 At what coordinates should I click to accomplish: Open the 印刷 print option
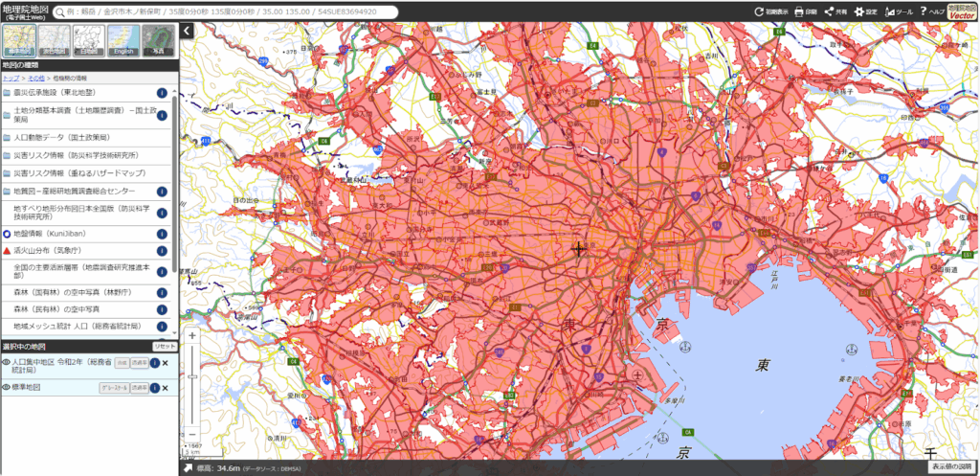coord(805,11)
